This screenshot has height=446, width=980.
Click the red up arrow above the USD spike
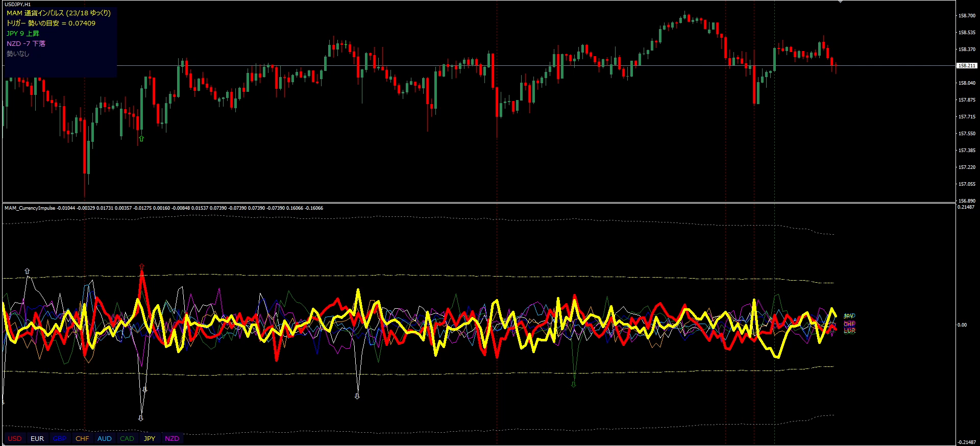pyautogui.click(x=141, y=266)
